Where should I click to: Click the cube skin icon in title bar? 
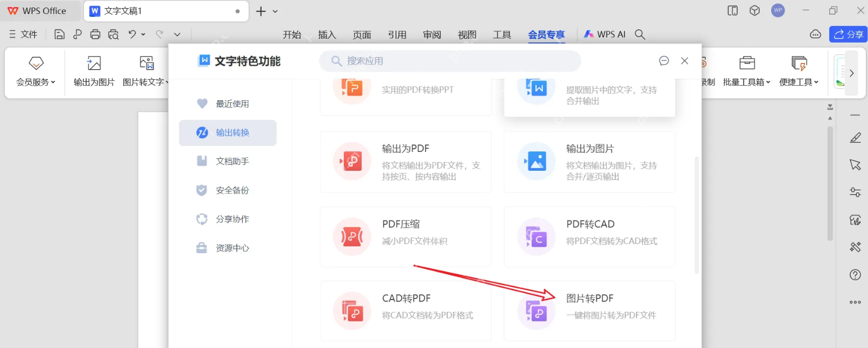(x=755, y=11)
